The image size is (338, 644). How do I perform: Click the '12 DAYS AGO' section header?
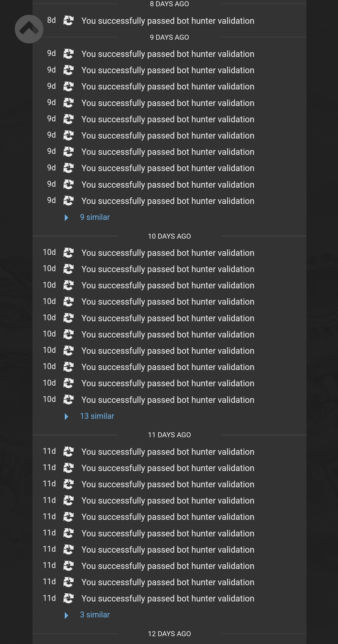click(x=169, y=634)
